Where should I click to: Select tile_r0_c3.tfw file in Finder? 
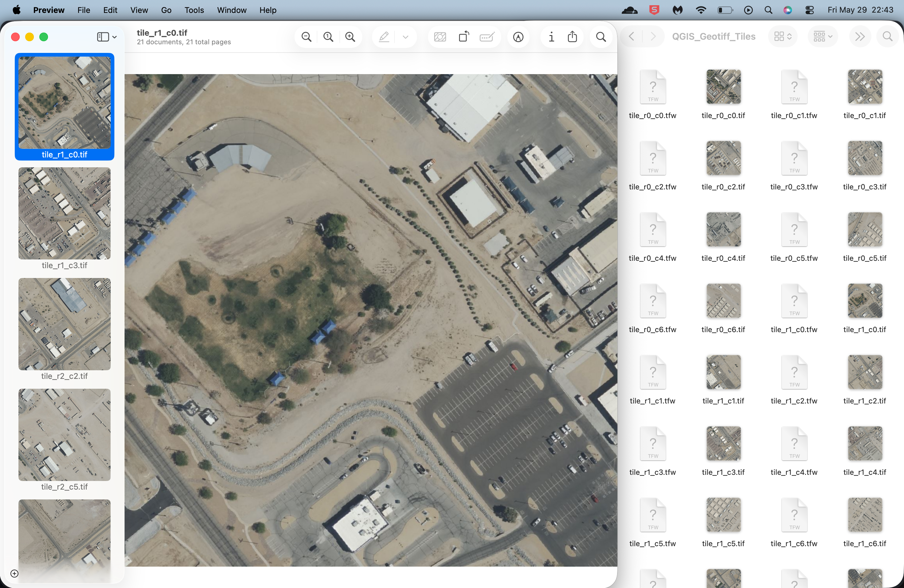coord(794,166)
